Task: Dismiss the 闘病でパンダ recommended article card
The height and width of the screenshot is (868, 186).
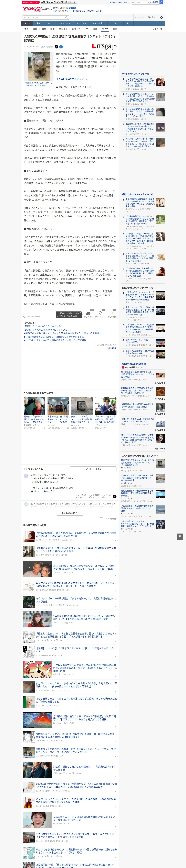Action: tap(92, 428)
